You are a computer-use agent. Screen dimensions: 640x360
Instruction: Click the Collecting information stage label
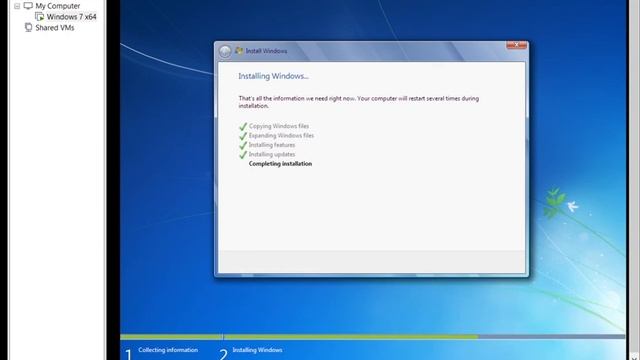pos(168,350)
